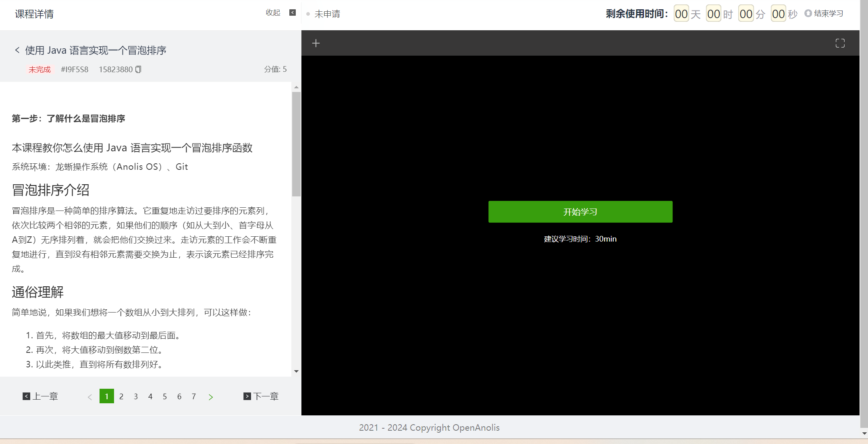Add a new terminal tab with the plus icon
This screenshot has width=868, height=444.
316,43
